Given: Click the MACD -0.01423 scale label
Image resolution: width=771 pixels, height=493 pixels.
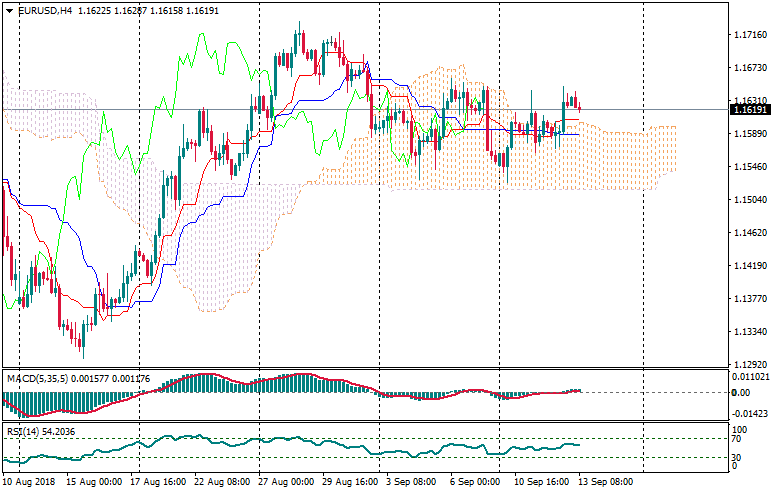Looking at the screenshot, I should pos(749,412).
